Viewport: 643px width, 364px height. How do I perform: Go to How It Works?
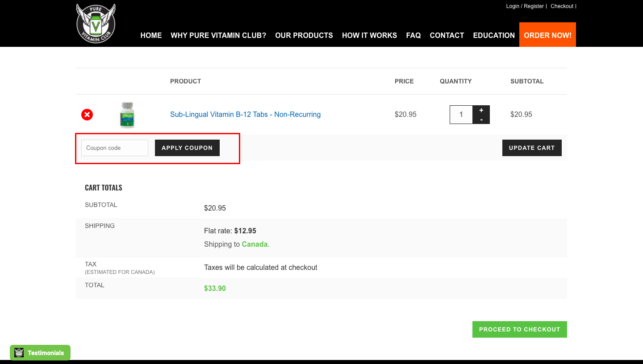[x=369, y=35]
